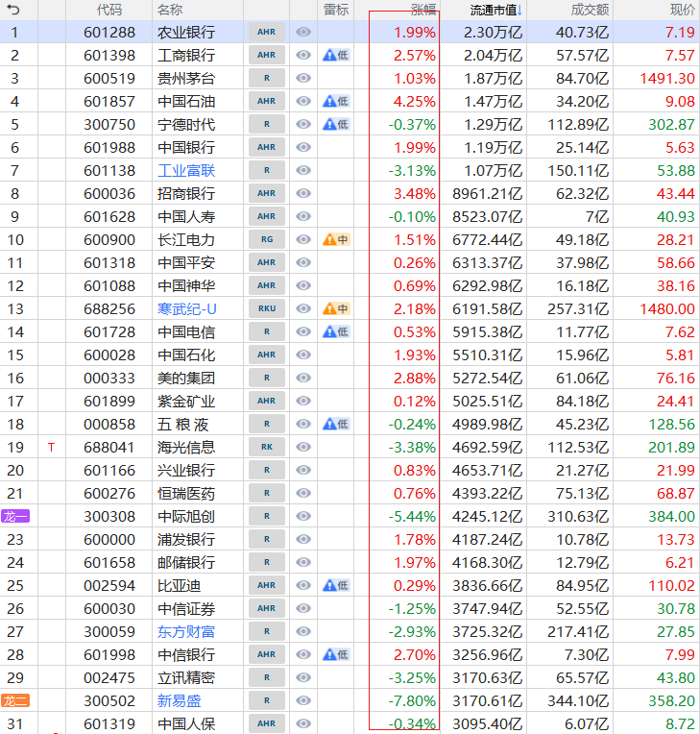
Task: Sort by 涨幅 column header
Action: (423, 10)
